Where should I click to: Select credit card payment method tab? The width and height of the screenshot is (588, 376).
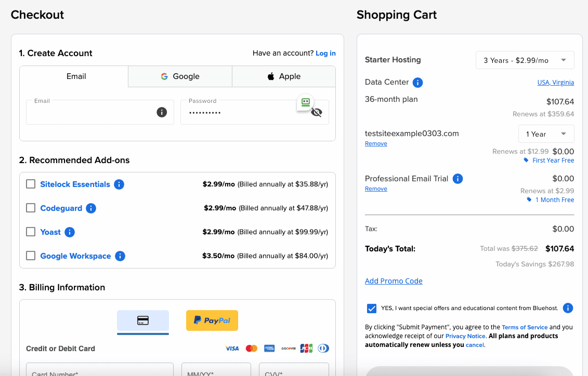point(143,320)
